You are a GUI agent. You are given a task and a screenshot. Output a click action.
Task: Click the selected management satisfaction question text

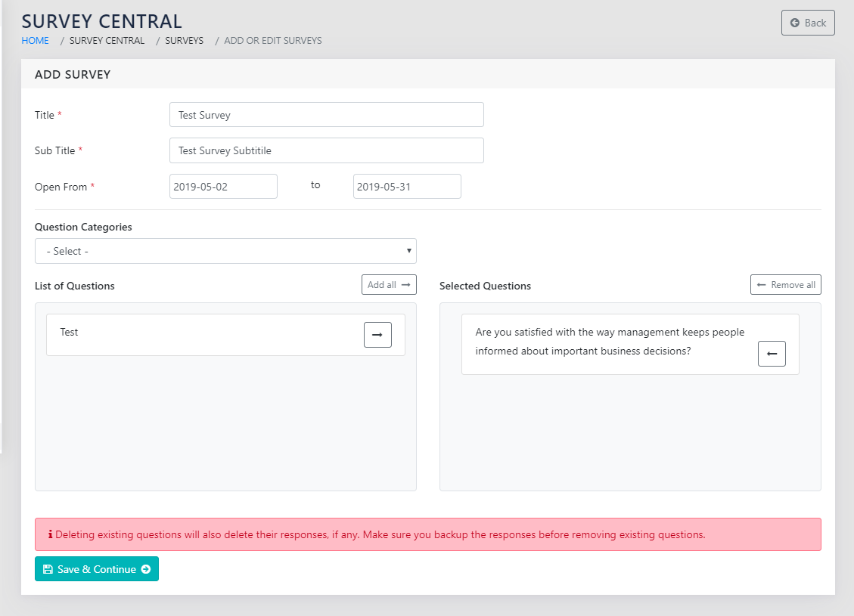coord(610,342)
